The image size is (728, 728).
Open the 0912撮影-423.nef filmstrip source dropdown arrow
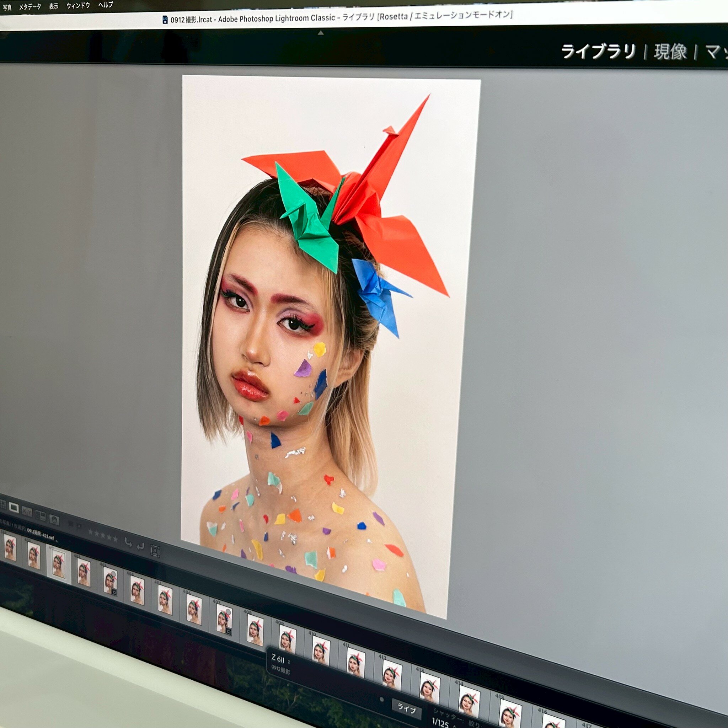tap(57, 541)
